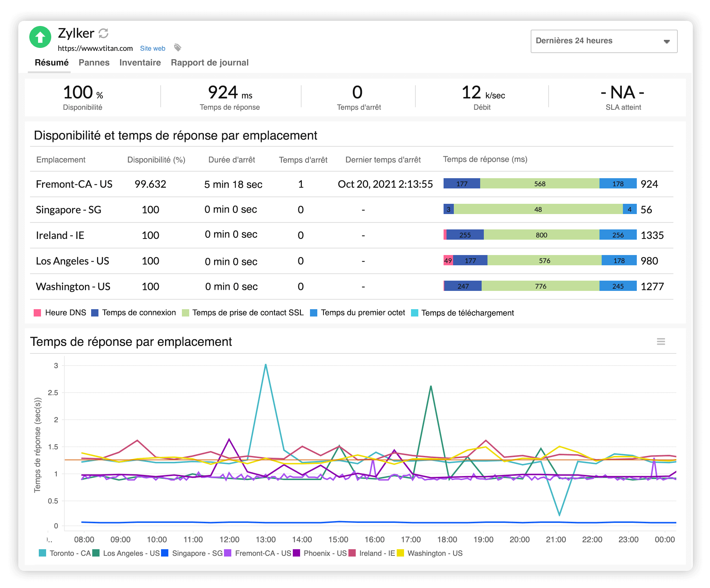Click the 924 ms Temps de réponse metric

(230, 97)
